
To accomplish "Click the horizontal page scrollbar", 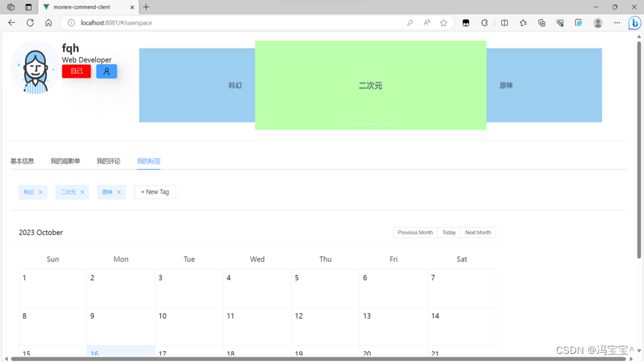I will (318, 359).
